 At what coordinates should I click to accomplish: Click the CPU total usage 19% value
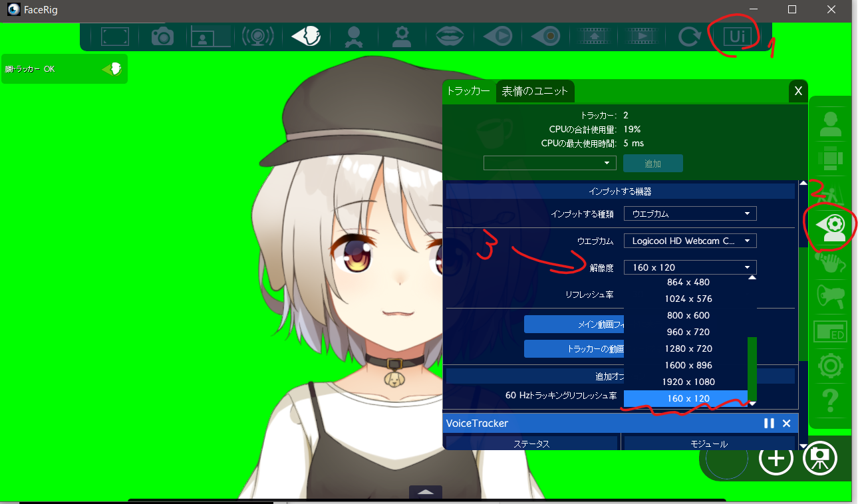[632, 129]
